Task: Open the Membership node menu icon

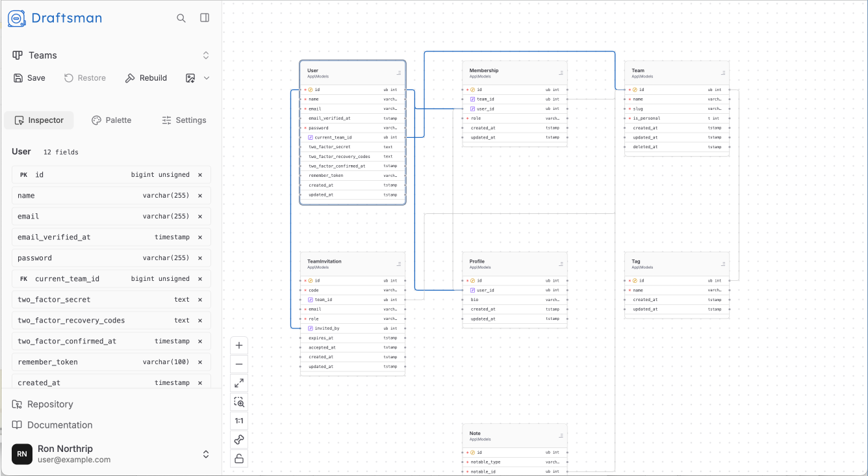Action: tap(561, 73)
